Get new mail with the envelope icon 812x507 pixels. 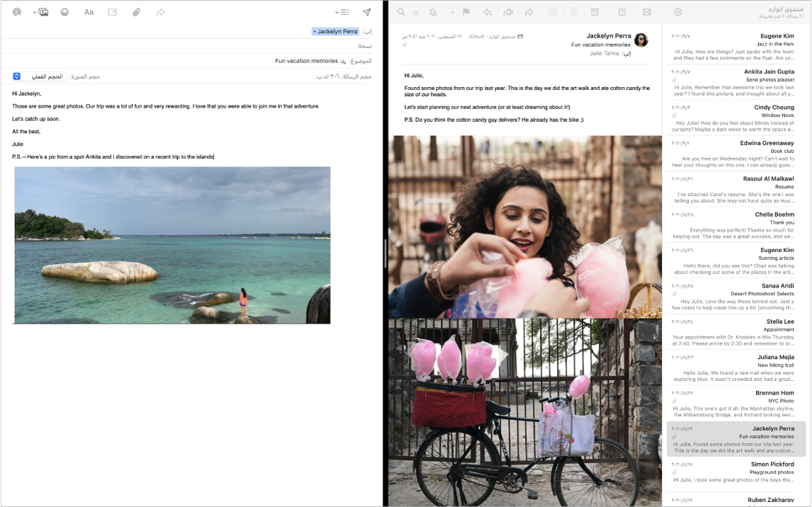pos(647,12)
